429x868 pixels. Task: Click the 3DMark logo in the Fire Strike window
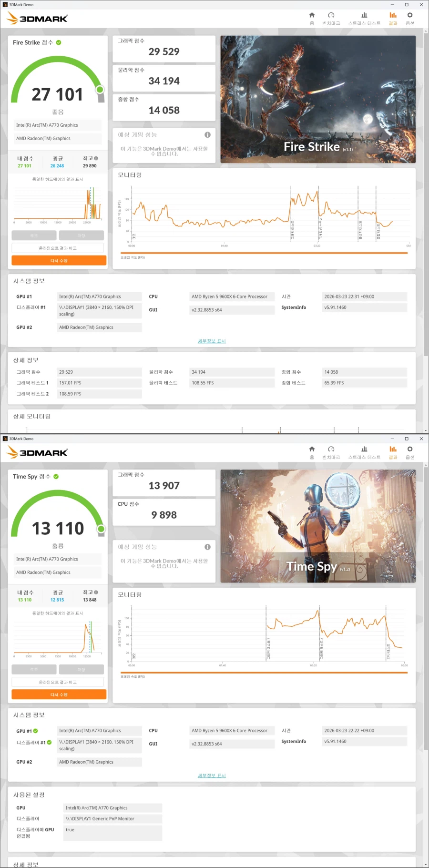pyautogui.click(x=37, y=19)
